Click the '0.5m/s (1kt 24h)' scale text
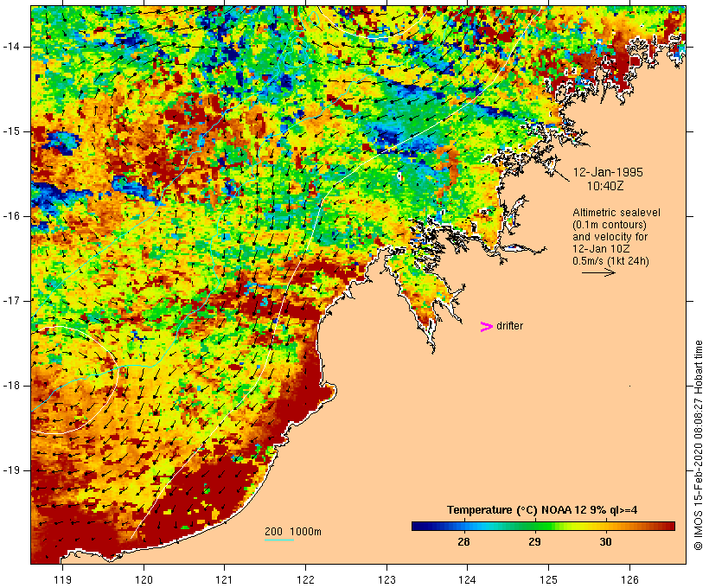Viewport: 709px width, 588px height. (610, 261)
